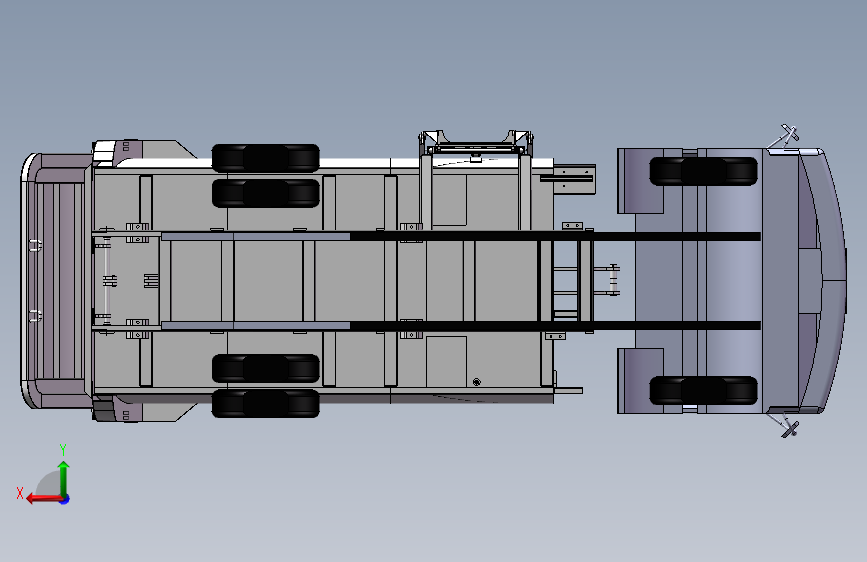
Task: Select the outermost lower rear tire
Action: tap(265, 403)
